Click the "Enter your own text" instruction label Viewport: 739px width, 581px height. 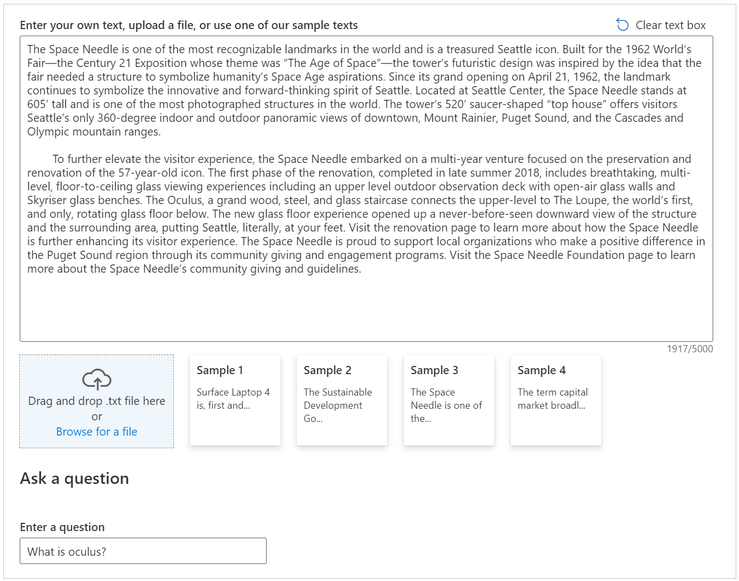[189, 25]
